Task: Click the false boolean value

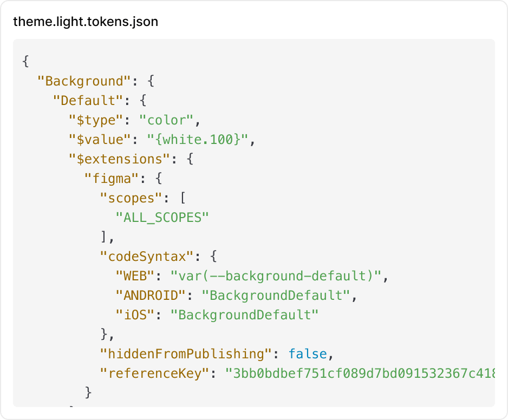Action: pos(308,354)
